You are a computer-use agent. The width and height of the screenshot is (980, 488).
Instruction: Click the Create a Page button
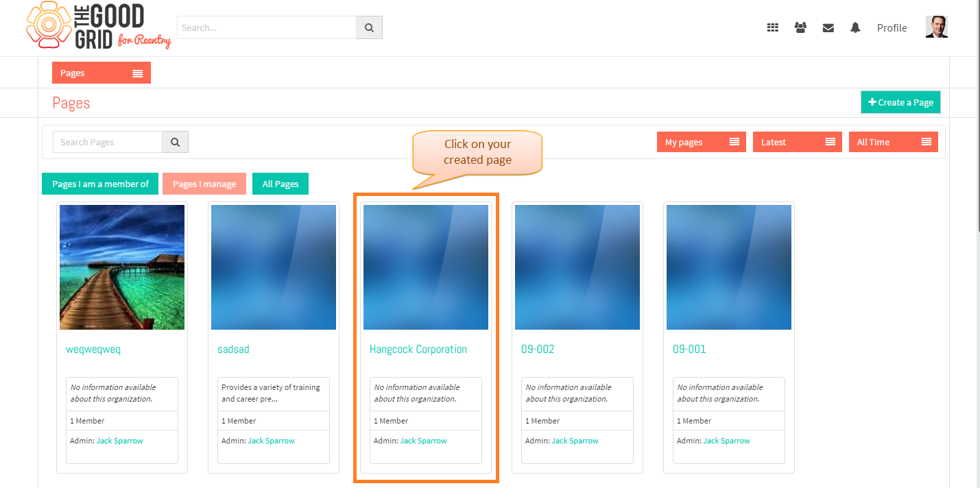pyautogui.click(x=901, y=102)
